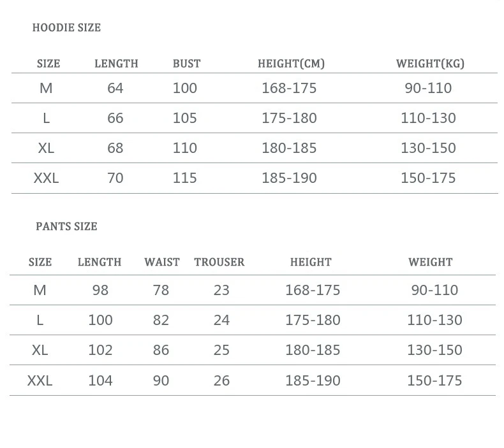
Task: Select hoodie length value 66
Action: pos(115,118)
